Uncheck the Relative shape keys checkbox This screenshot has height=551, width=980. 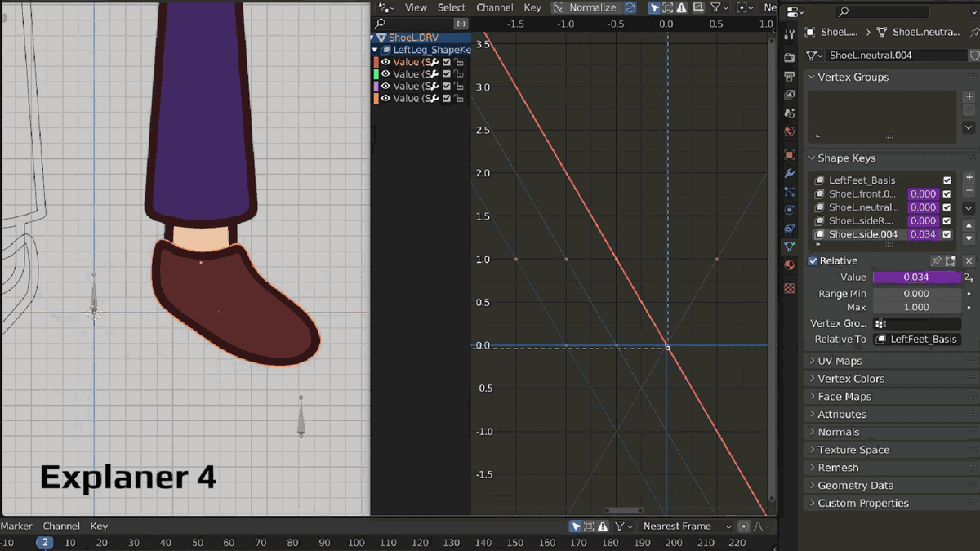pyautogui.click(x=813, y=261)
